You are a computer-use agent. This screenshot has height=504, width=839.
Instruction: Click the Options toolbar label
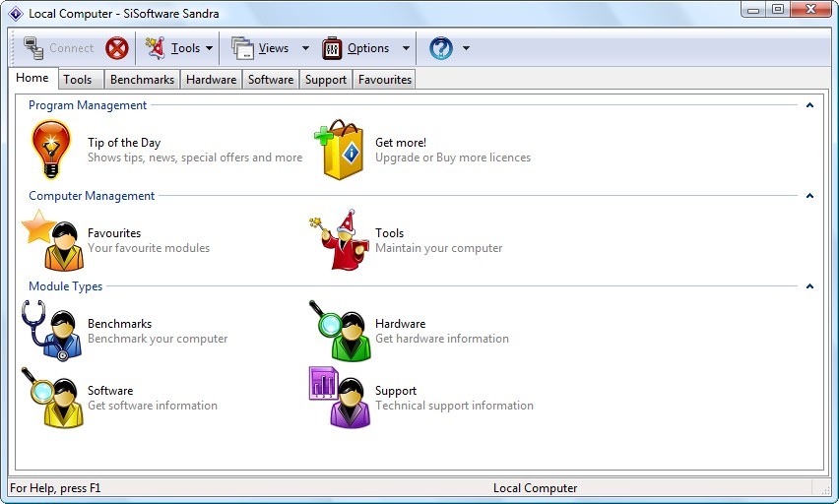click(x=368, y=48)
